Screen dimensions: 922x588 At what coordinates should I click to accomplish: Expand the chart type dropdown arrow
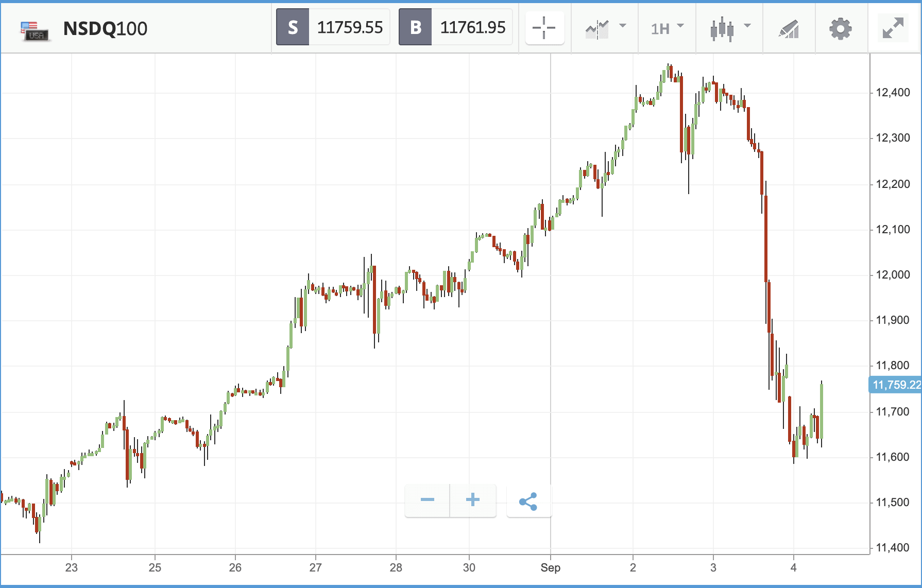pyautogui.click(x=747, y=26)
